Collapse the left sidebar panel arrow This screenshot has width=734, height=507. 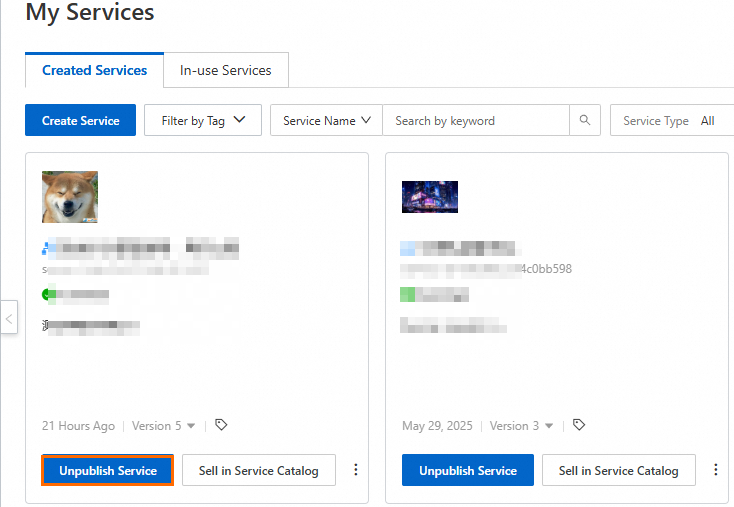(x=9, y=319)
